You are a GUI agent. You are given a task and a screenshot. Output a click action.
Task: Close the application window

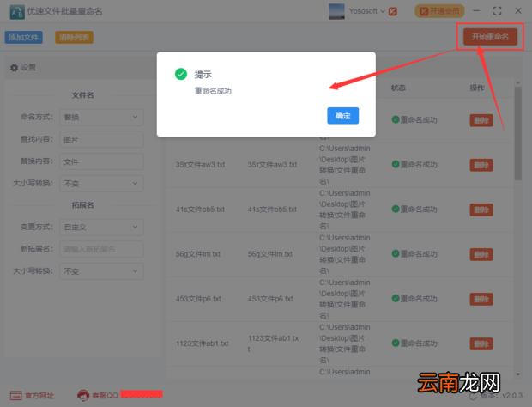[518, 11]
